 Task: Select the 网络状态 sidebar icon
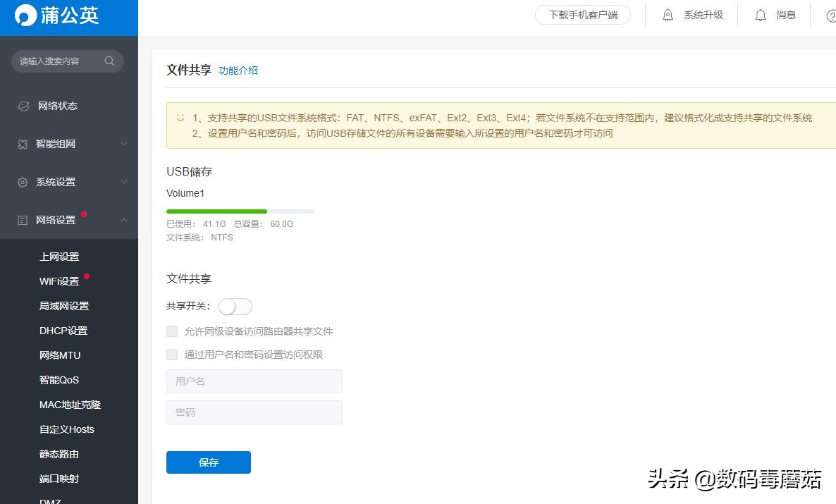coord(24,106)
